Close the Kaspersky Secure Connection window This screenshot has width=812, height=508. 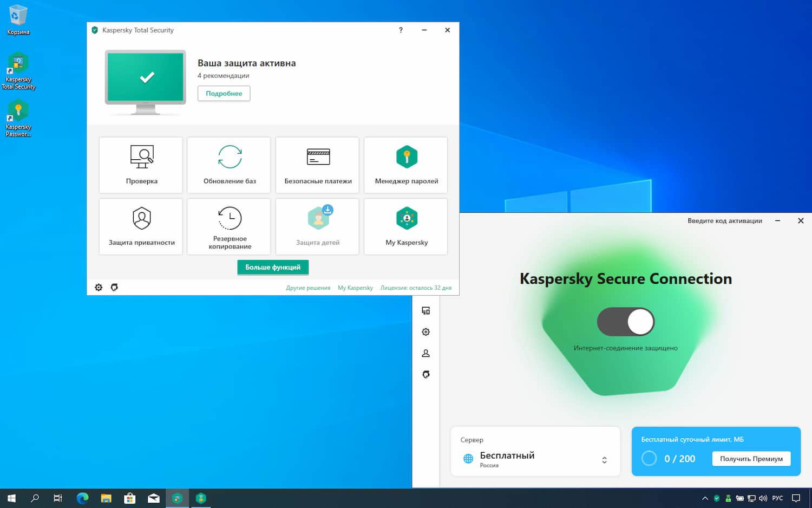801,221
